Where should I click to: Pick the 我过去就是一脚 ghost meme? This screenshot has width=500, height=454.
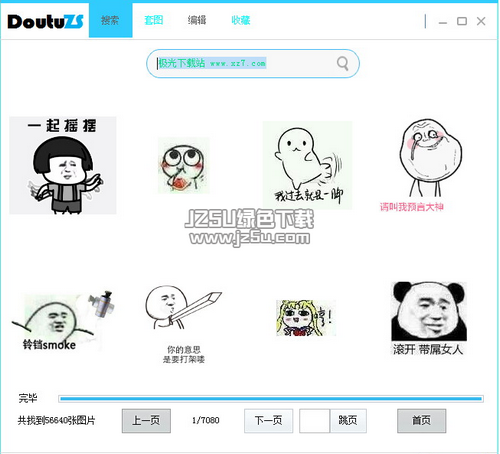click(x=307, y=165)
